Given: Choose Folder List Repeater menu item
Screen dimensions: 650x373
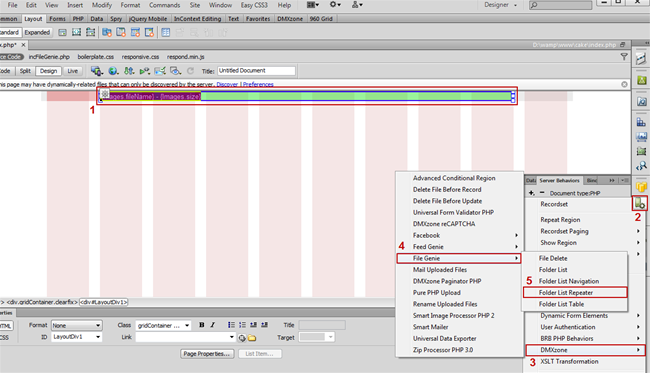Looking at the screenshot, I should click(575, 293).
